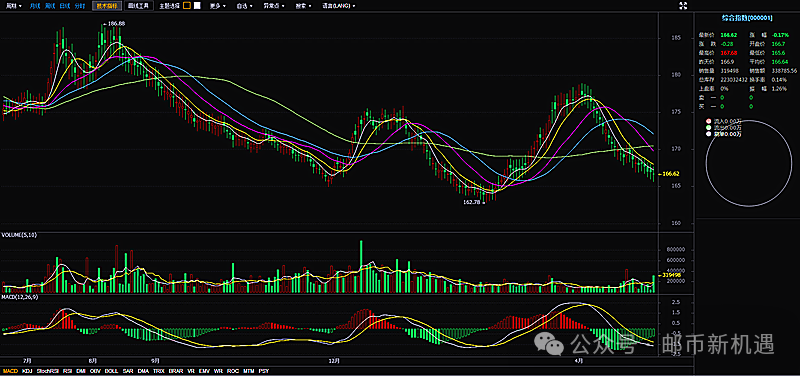The image size is (800, 376).
Task: Select the TRIX indicator tab
Action: 159,371
